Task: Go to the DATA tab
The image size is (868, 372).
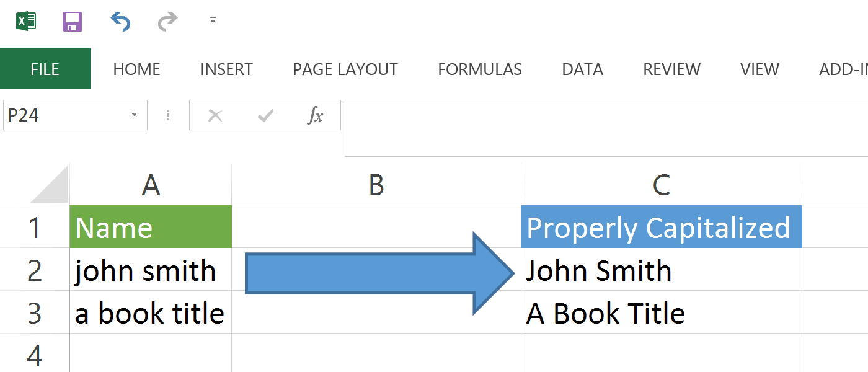Action: 582,69
